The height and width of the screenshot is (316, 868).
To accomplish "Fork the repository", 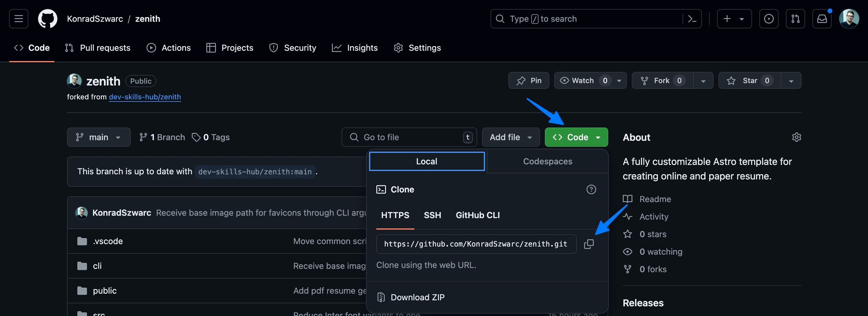I will [x=662, y=81].
